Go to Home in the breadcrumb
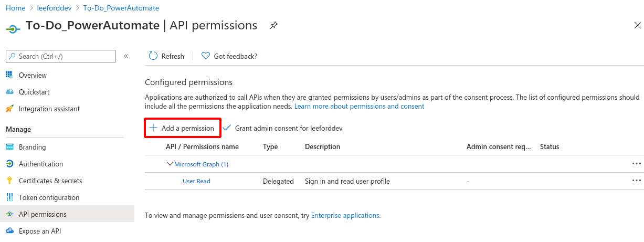Image resolution: width=644 pixels, height=242 pixels. coord(16,8)
